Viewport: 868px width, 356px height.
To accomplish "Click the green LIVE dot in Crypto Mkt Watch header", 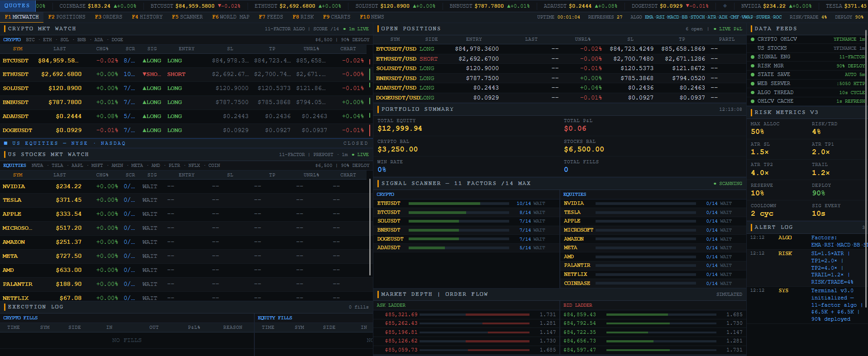I will coord(344,29).
